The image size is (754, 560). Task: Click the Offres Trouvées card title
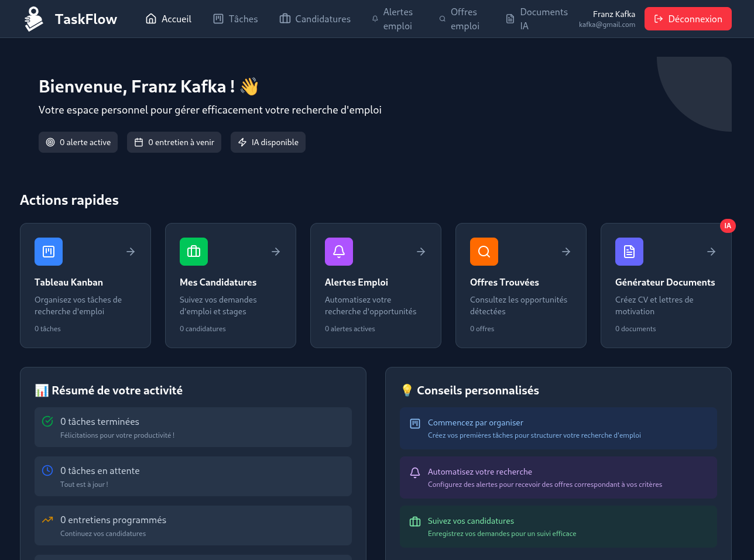(x=505, y=282)
